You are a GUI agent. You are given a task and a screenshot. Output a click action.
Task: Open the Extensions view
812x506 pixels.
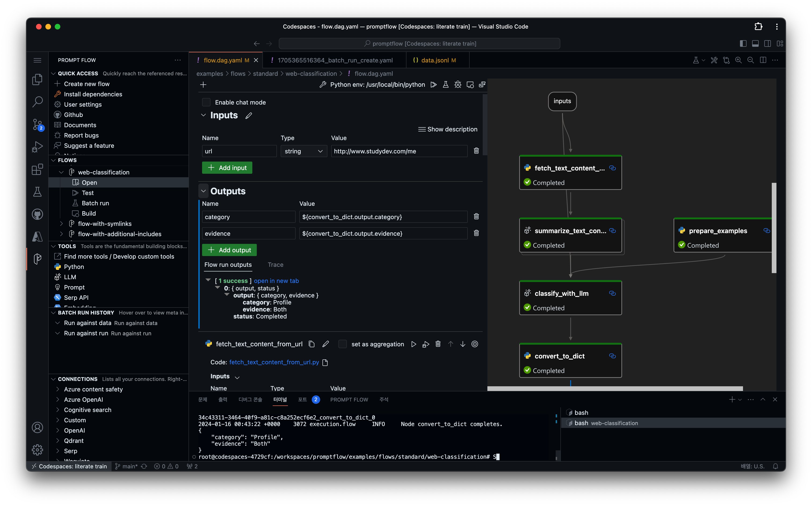[x=37, y=169]
